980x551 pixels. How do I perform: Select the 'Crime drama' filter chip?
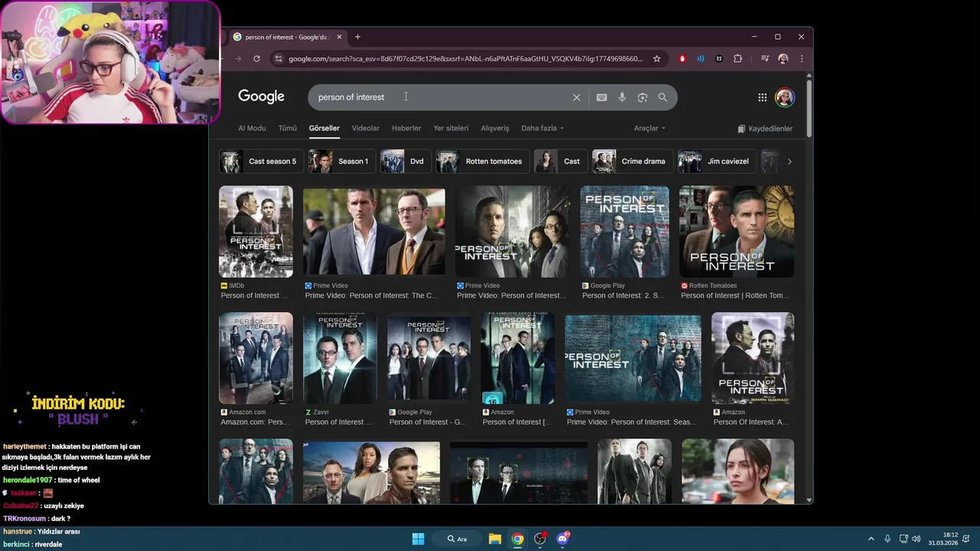(x=632, y=161)
